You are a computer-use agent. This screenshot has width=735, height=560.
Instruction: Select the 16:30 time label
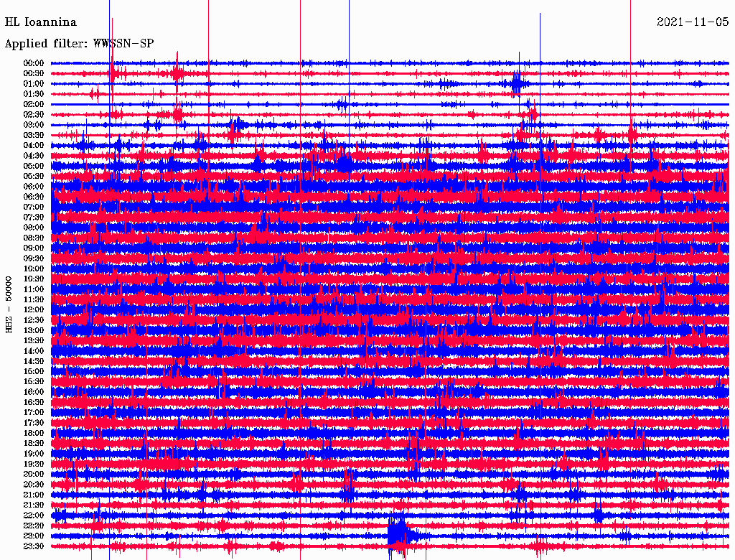pos(34,403)
